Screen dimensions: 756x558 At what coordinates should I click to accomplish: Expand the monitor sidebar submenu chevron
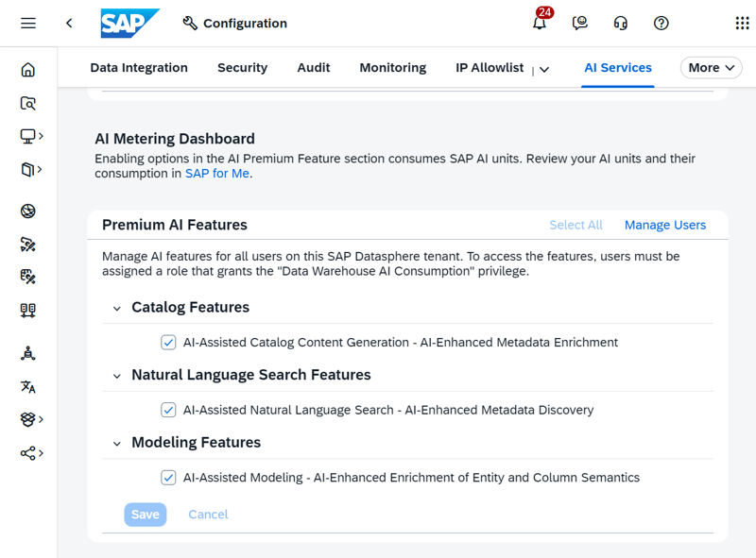41,136
